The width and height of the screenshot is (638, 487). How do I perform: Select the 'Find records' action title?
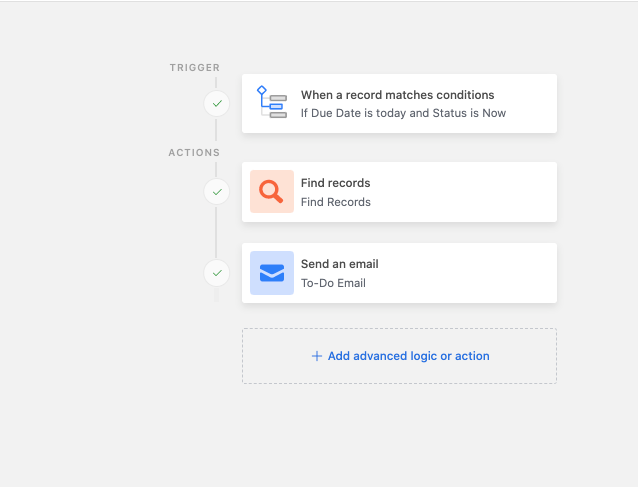pos(336,183)
